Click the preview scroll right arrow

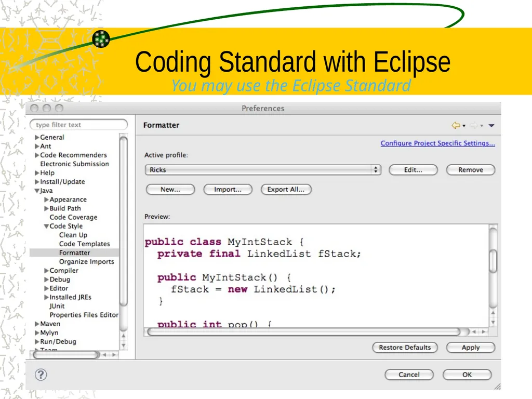pyautogui.click(x=484, y=332)
